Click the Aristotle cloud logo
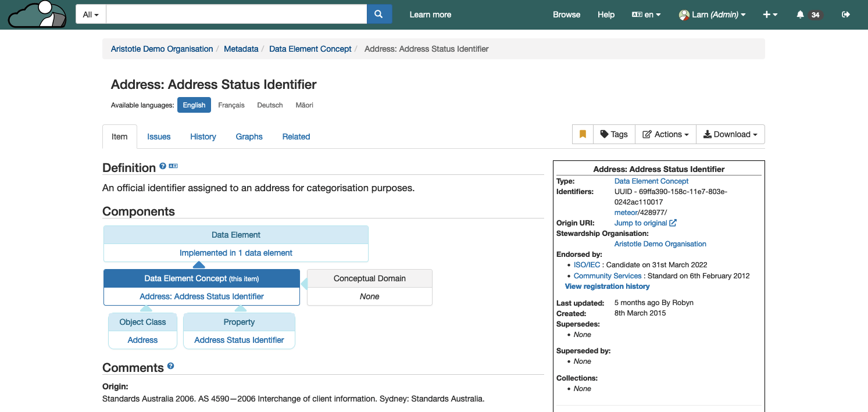Viewport: 868px width, 412px height. click(37, 15)
